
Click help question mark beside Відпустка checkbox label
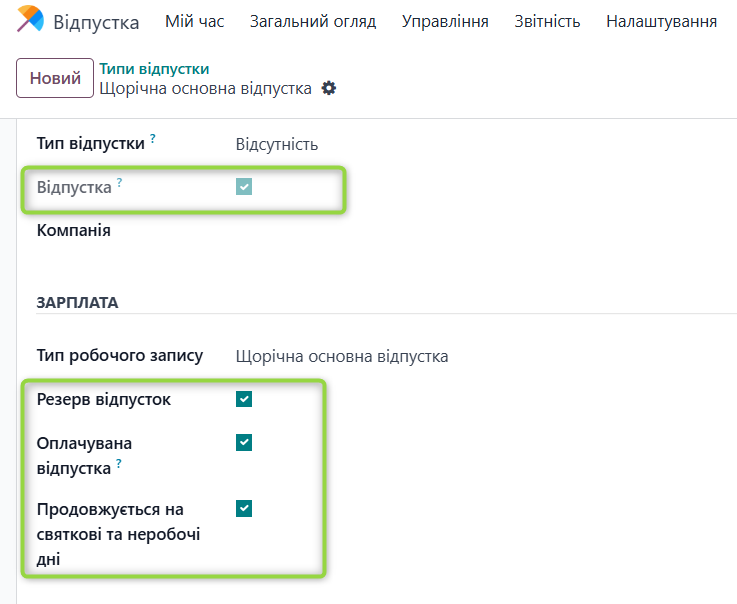[x=119, y=182]
